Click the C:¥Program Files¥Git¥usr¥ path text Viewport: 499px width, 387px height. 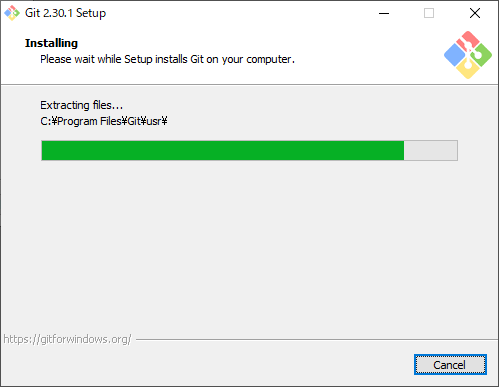pos(104,121)
